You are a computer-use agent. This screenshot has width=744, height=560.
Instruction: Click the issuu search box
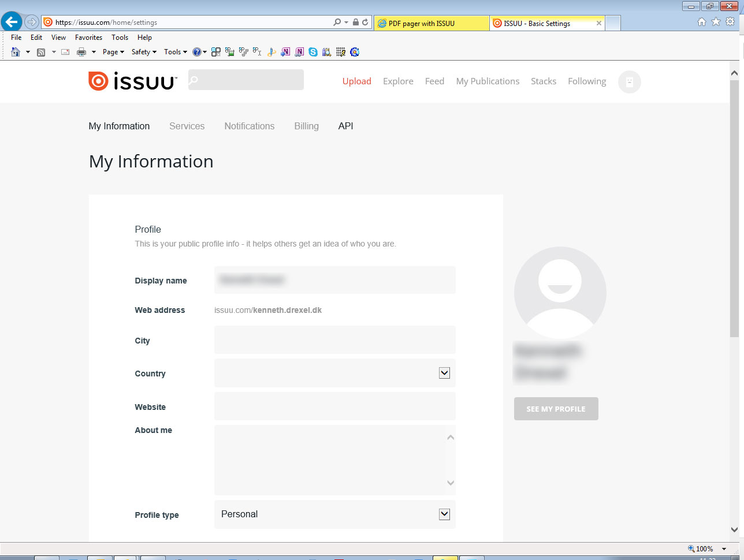[246, 80]
